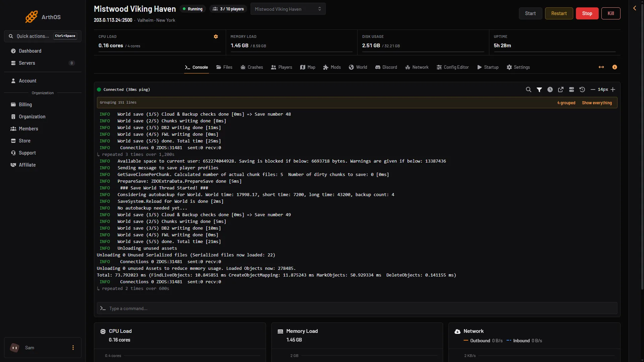
Task: Click the Servers count badge 0
Action: (x=71, y=63)
